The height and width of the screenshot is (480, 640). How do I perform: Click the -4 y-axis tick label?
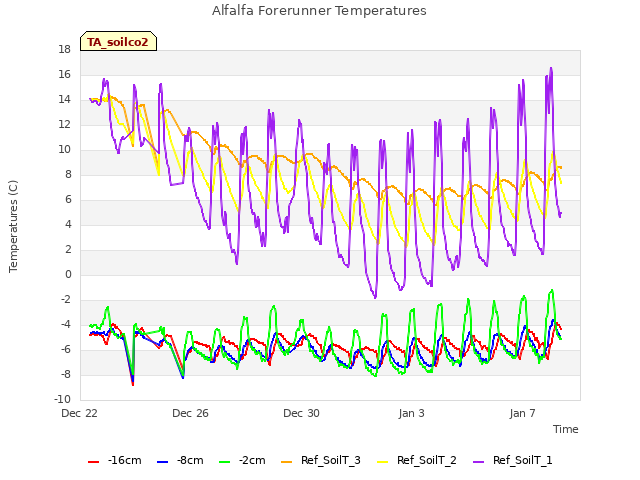coord(66,324)
